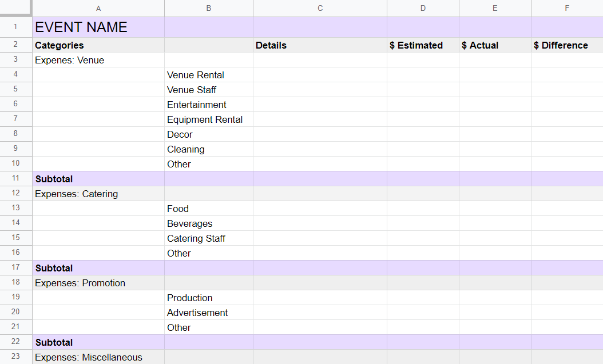Click $ Actual cell for Food
Screen dimensions: 603x364
coord(495,209)
